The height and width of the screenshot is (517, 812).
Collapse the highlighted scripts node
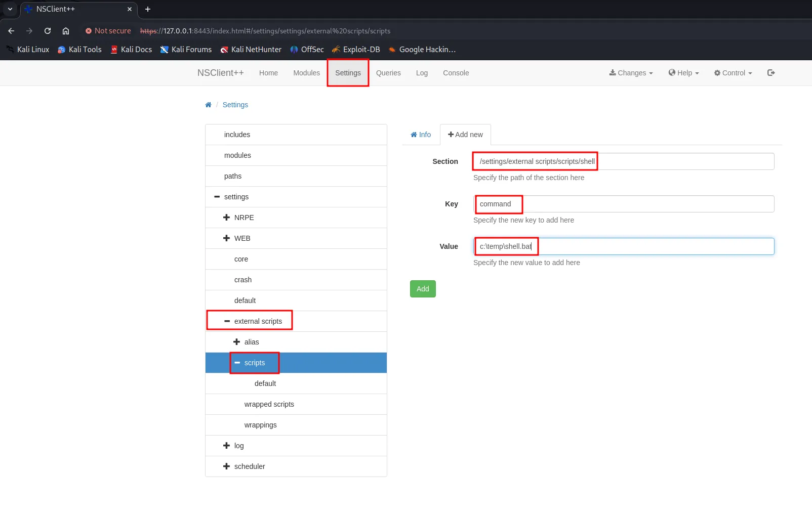[237, 363]
